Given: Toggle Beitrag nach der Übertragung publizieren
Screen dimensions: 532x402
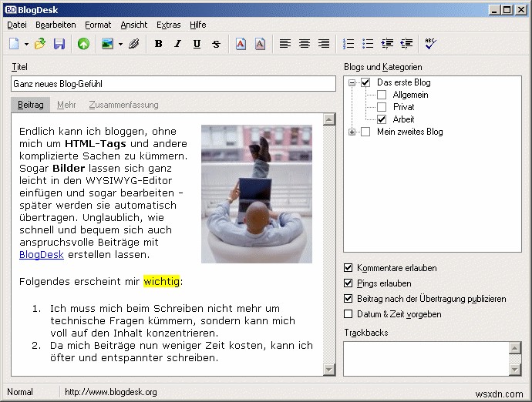Looking at the screenshot, I should pyautogui.click(x=348, y=299).
